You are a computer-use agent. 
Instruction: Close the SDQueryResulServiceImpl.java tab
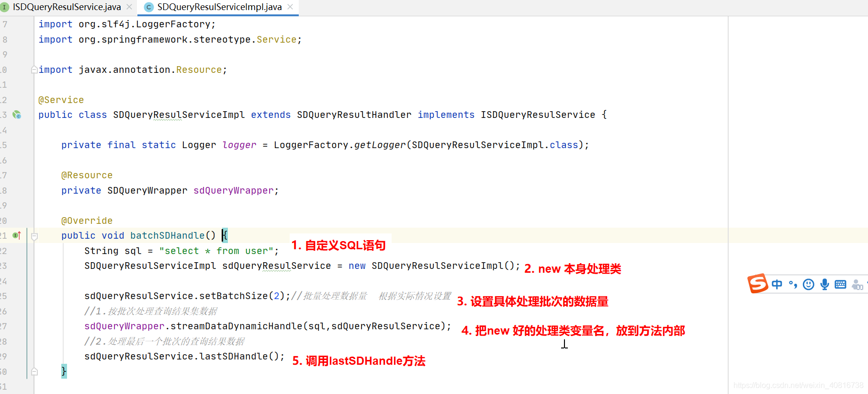point(290,7)
